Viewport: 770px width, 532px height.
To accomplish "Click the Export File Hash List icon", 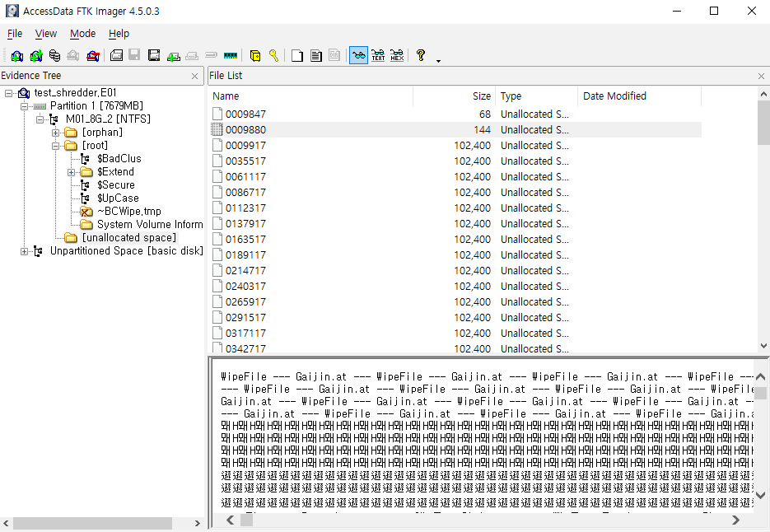I will (316, 55).
